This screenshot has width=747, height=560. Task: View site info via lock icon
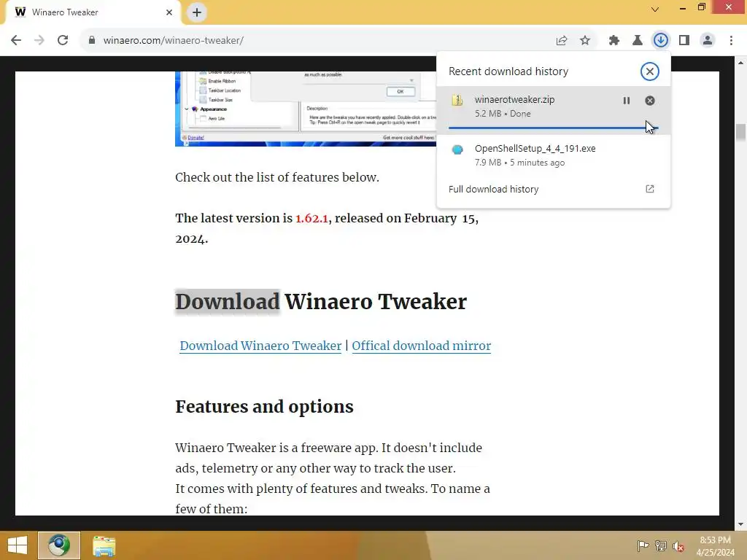(91, 41)
